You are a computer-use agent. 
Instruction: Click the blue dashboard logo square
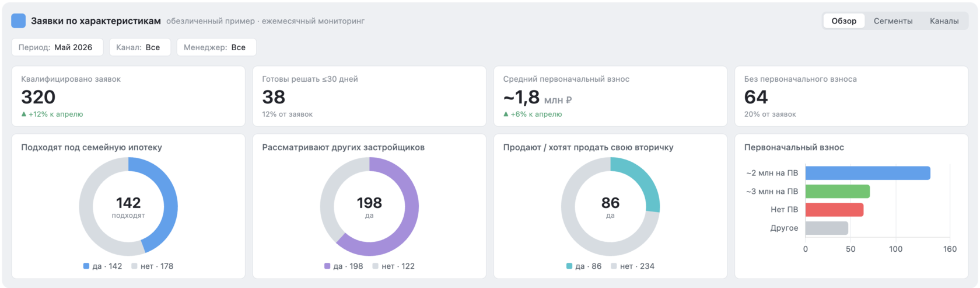pyautogui.click(x=19, y=21)
